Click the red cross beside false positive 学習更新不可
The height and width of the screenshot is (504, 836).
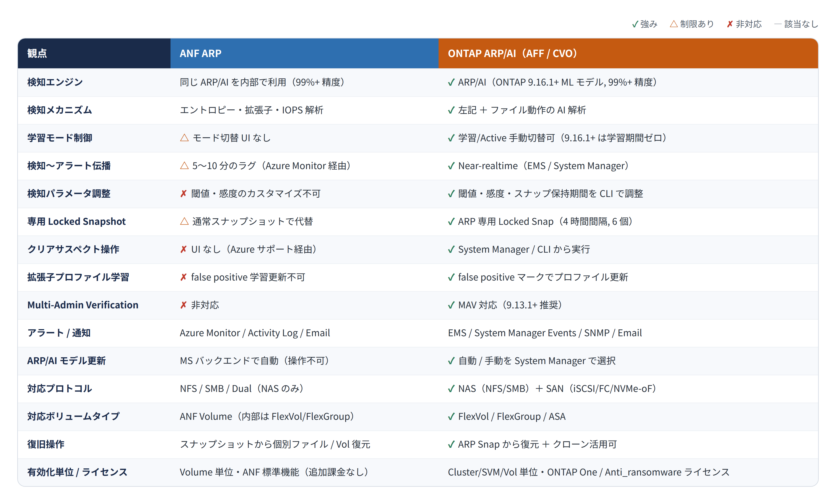pyautogui.click(x=184, y=277)
